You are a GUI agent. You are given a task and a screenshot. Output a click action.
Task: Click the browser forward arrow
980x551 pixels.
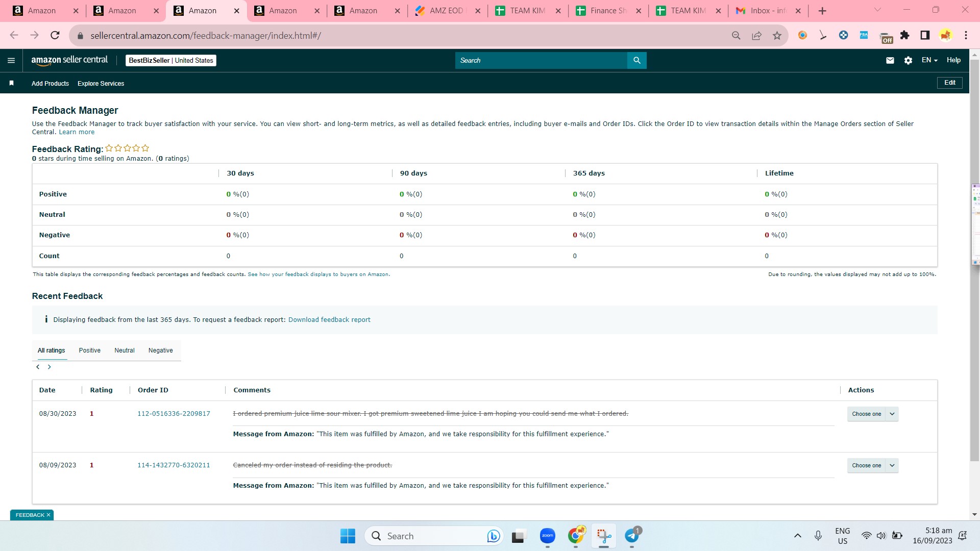tap(34, 35)
